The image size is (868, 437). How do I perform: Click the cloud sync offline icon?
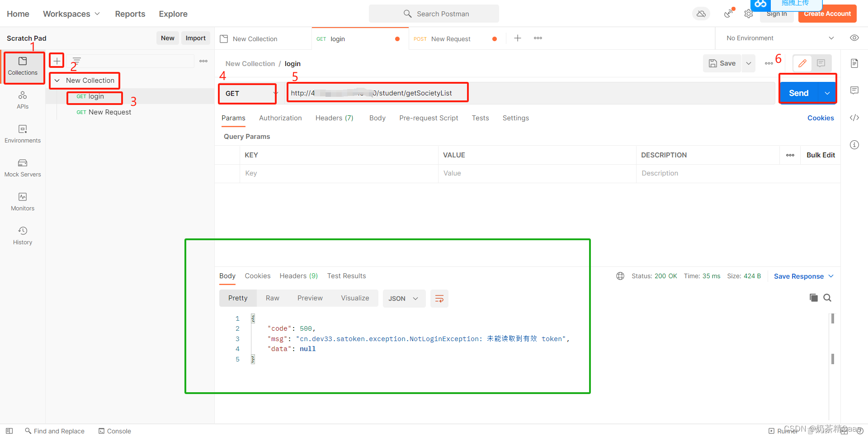[x=701, y=14]
